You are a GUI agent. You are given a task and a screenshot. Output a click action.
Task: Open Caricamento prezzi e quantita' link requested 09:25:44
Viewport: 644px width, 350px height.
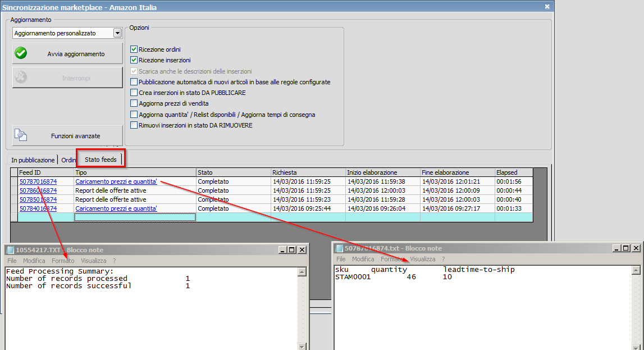(x=116, y=208)
